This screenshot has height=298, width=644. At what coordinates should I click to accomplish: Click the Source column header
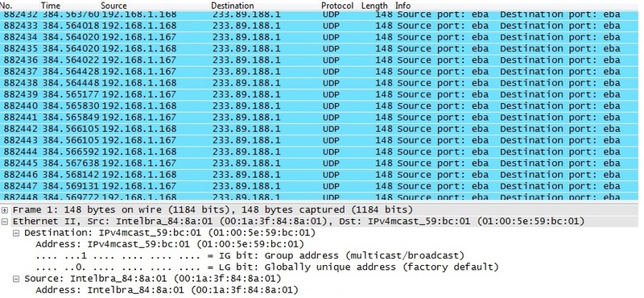pos(114,6)
